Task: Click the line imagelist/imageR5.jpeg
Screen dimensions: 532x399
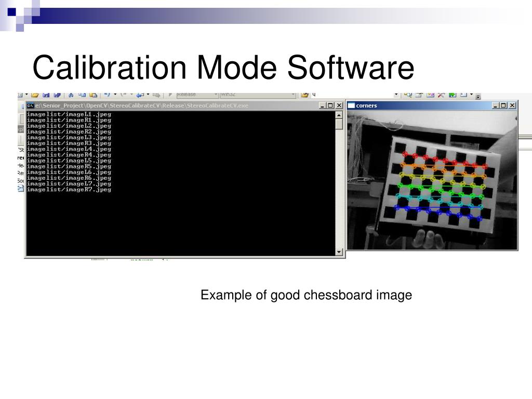Action: pyautogui.click(x=69, y=166)
